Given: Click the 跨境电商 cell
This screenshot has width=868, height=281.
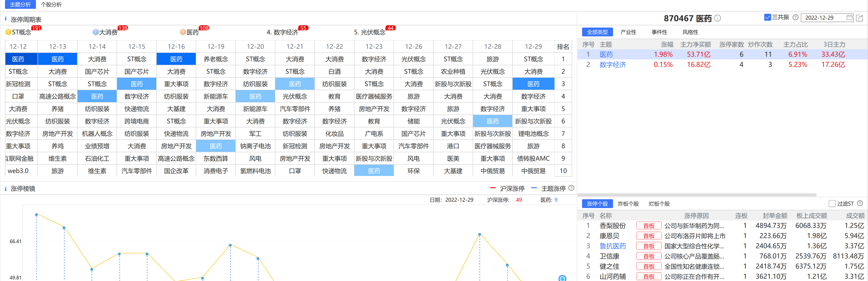Looking at the screenshot, I should 137,121.
